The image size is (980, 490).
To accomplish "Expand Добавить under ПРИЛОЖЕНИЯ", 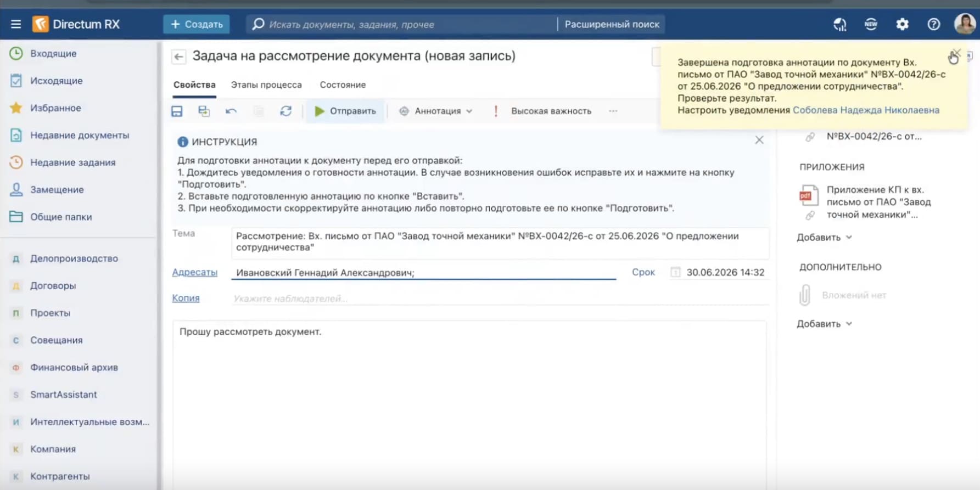I will [824, 238].
